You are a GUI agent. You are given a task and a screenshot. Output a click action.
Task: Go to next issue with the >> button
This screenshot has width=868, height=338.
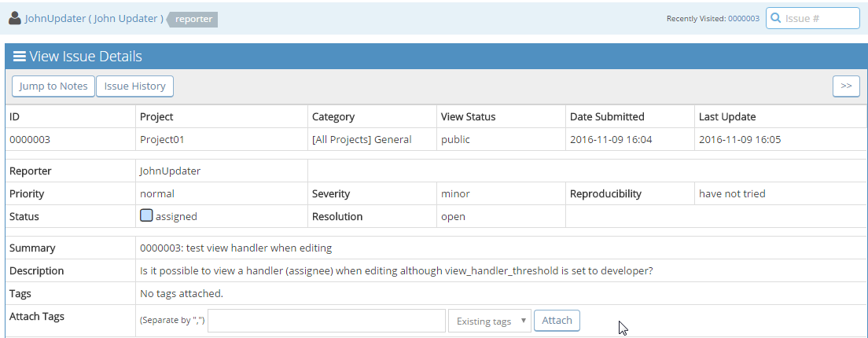845,86
